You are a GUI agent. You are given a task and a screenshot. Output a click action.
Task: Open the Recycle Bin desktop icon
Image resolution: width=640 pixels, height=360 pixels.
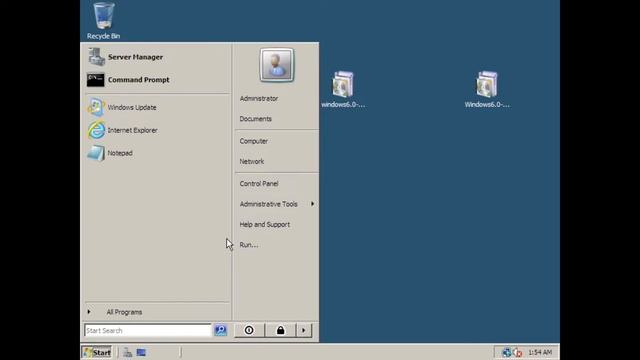[x=103, y=20]
